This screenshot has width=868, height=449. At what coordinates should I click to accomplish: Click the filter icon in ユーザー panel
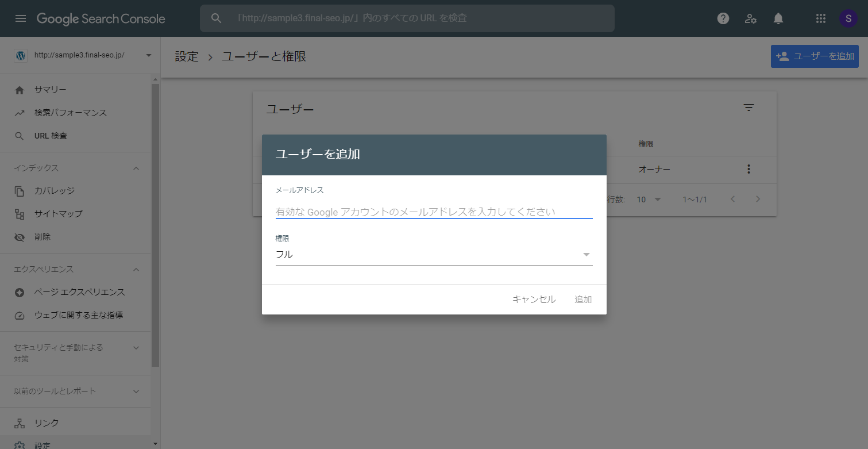click(x=749, y=108)
